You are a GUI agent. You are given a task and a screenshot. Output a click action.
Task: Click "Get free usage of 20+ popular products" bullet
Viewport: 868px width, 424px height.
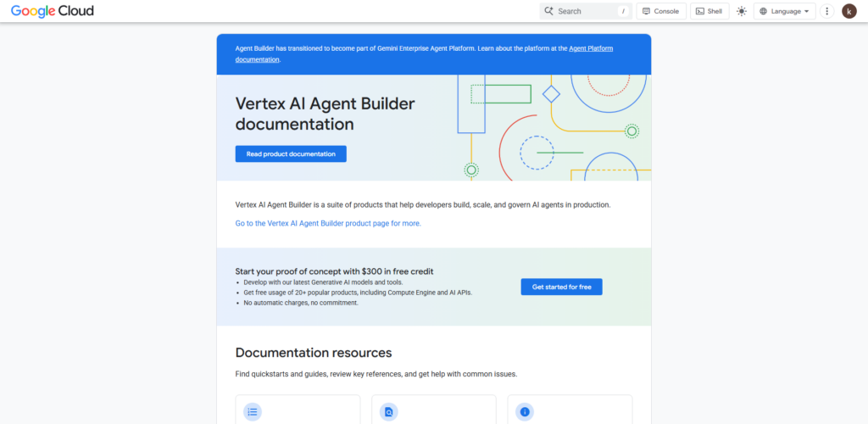click(x=359, y=293)
